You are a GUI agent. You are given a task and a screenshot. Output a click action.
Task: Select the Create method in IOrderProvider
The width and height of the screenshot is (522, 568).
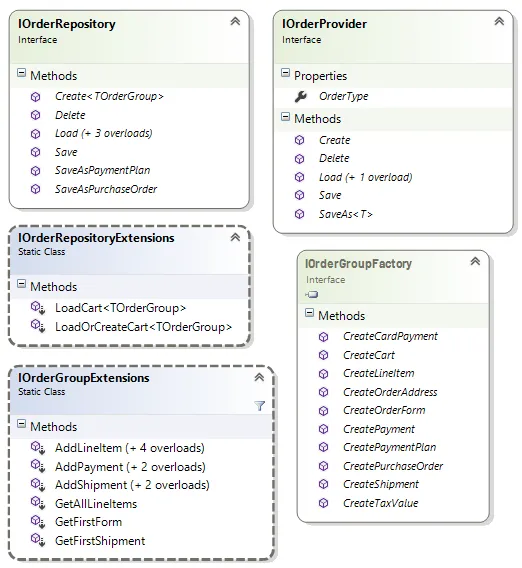334,140
